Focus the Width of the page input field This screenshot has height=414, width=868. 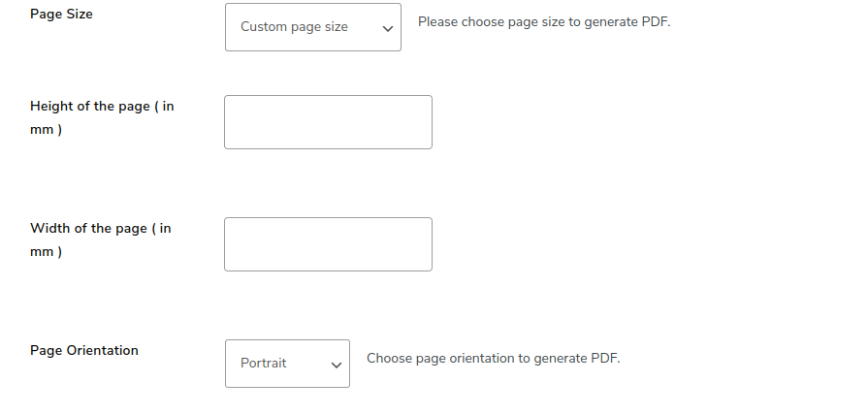[x=328, y=244]
